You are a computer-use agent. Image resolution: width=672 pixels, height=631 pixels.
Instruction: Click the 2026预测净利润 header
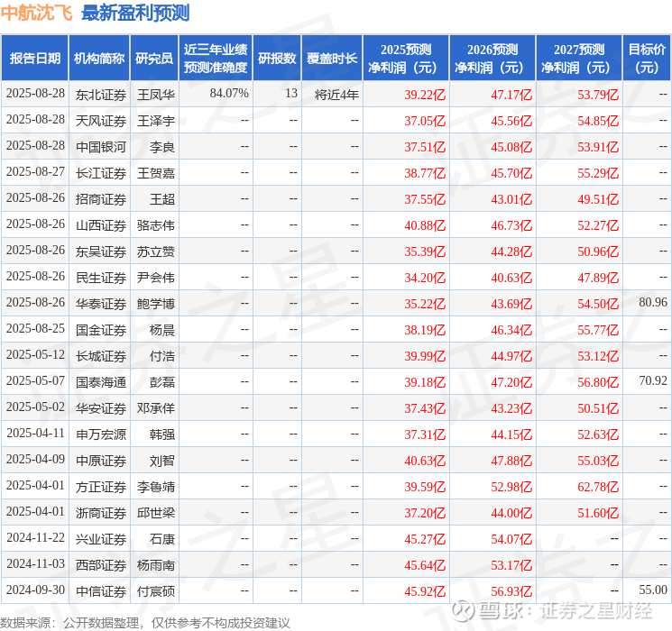point(492,59)
